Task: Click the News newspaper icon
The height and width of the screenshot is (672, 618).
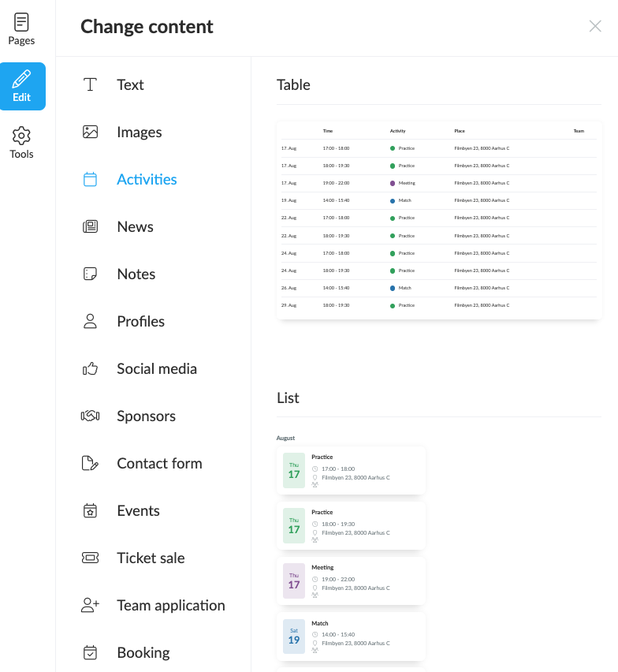Action: [x=90, y=226]
